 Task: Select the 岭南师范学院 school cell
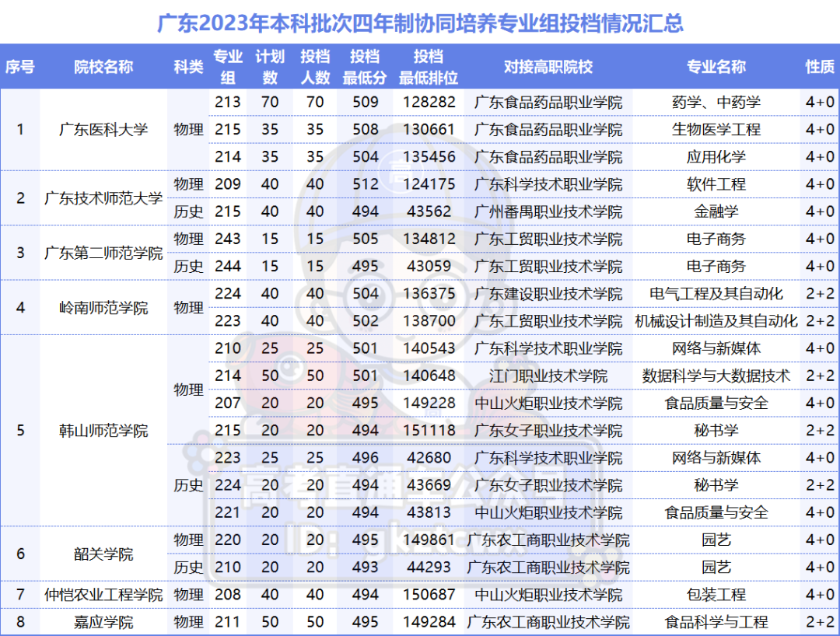coord(103,307)
